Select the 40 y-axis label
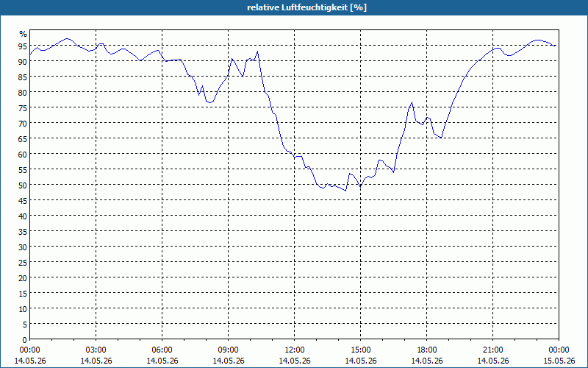The width and height of the screenshot is (588, 368). (x=23, y=216)
